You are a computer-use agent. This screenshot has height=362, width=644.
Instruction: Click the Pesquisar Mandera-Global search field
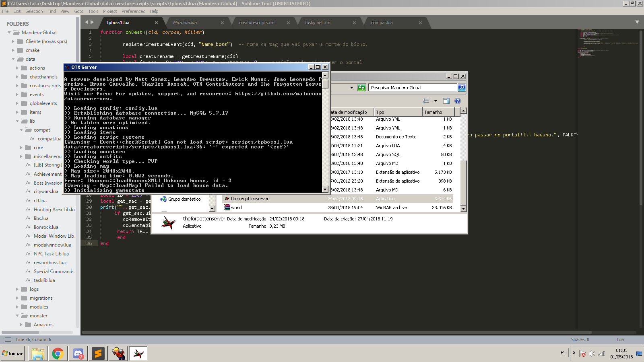click(413, 88)
